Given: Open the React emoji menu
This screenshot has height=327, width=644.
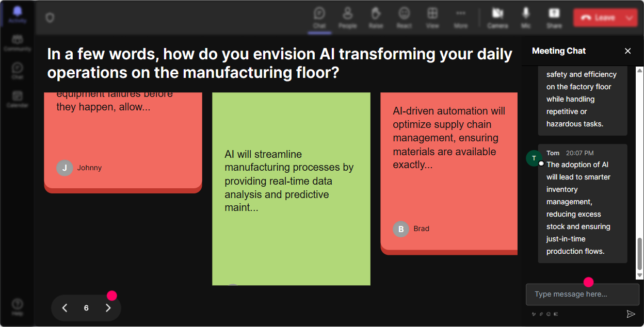Looking at the screenshot, I should pyautogui.click(x=404, y=18).
